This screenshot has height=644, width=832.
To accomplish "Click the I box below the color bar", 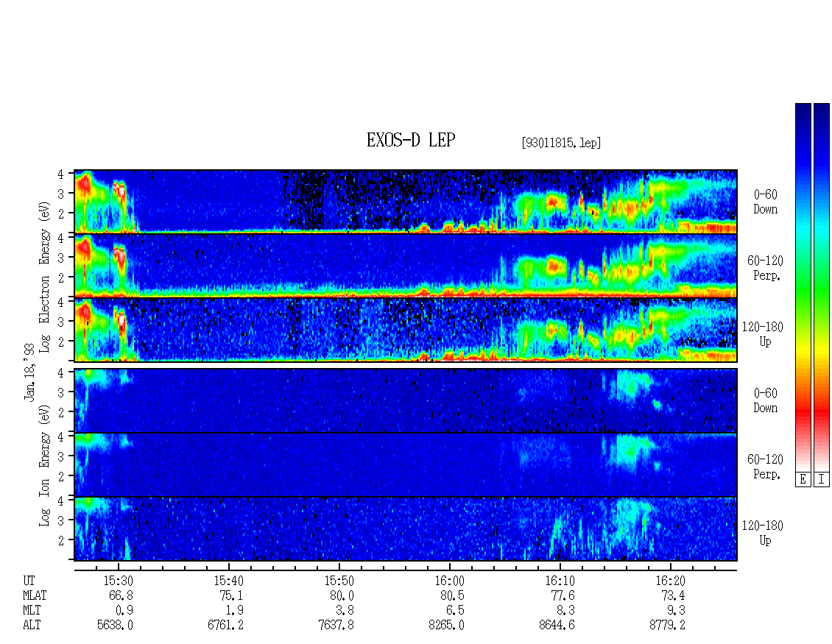I will tap(822, 480).
